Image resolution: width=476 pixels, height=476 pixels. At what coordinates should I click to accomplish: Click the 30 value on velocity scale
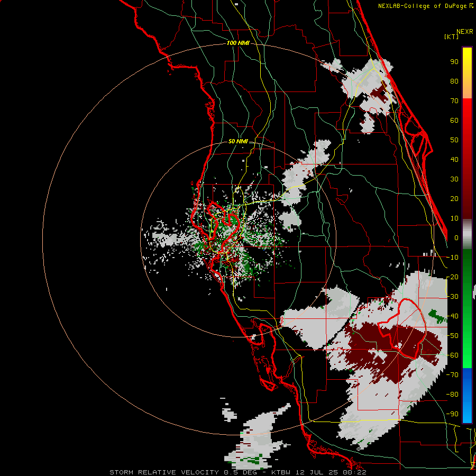coord(454,179)
